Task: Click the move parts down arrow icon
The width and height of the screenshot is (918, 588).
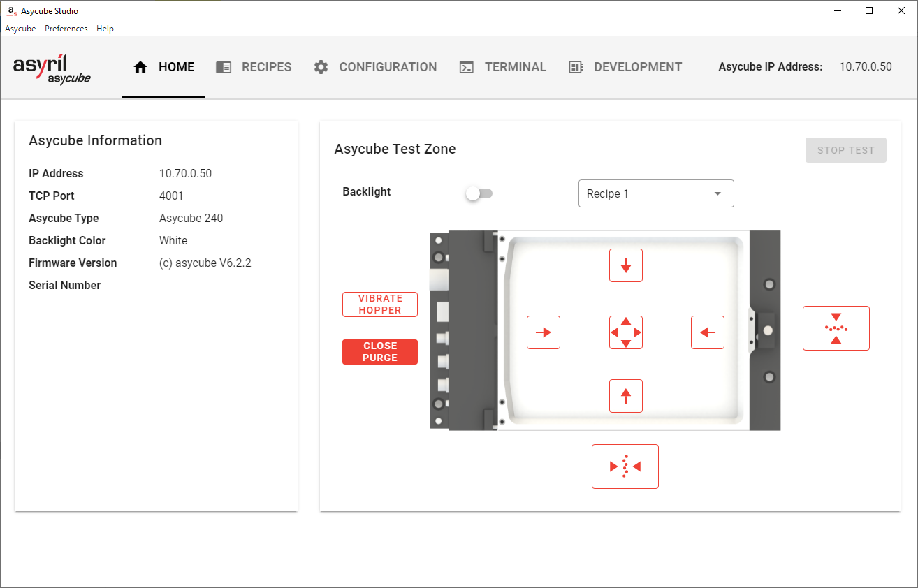Action: (625, 265)
